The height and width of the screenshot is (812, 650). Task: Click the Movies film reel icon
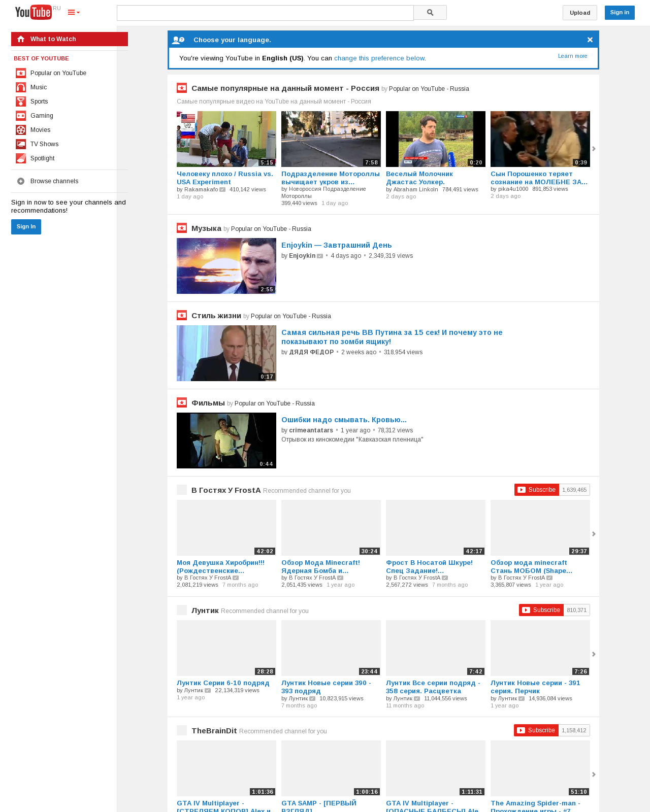(x=21, y=130)
